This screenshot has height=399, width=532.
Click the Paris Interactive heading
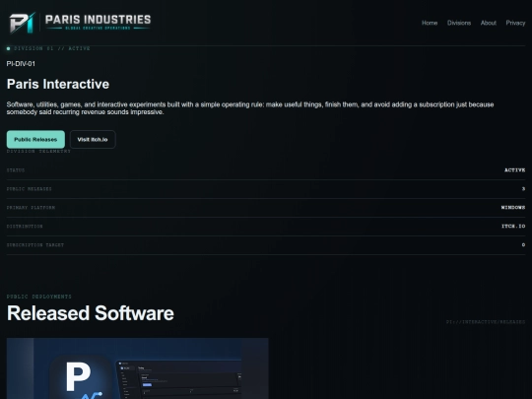point(58,84)
